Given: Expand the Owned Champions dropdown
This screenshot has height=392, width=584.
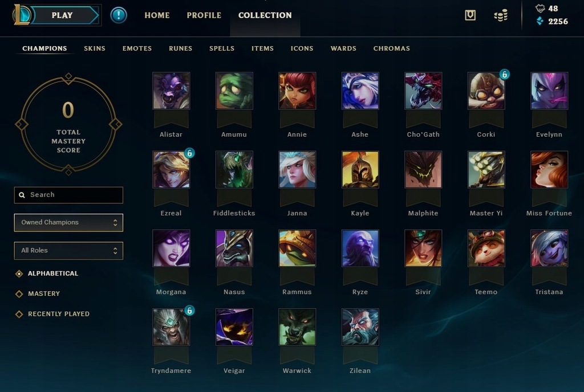Looking at the screenshot, I should [x=68, y=222].
